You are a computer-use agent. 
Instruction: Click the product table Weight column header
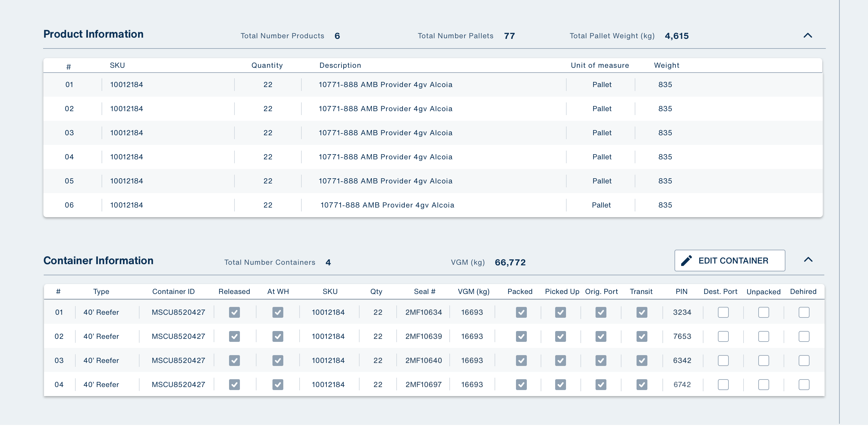(666, 65)
